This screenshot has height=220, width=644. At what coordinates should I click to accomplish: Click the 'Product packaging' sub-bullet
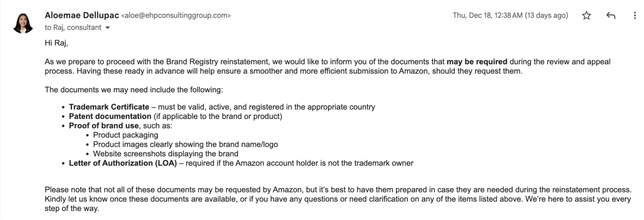click(126, 135)
